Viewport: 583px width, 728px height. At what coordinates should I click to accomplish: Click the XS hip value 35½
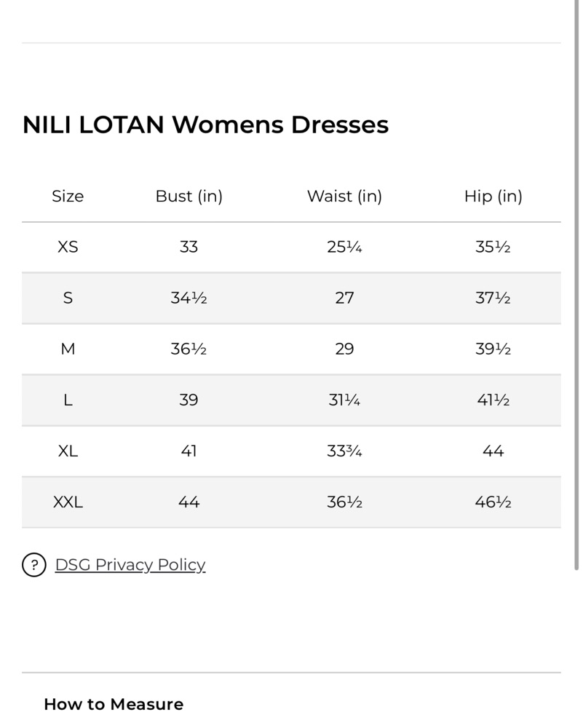pyautogui.click(x=493, y=247)
